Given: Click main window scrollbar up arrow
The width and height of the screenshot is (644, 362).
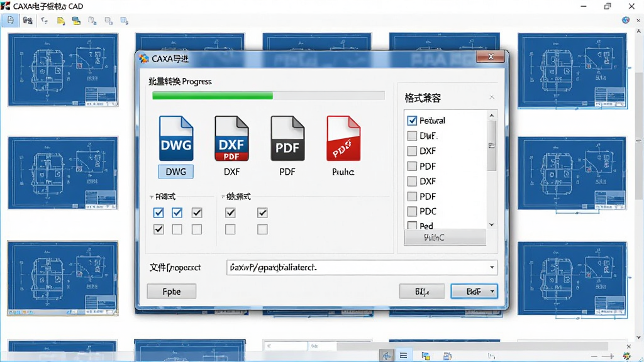Looking at the screenshot, I should 639,31.
